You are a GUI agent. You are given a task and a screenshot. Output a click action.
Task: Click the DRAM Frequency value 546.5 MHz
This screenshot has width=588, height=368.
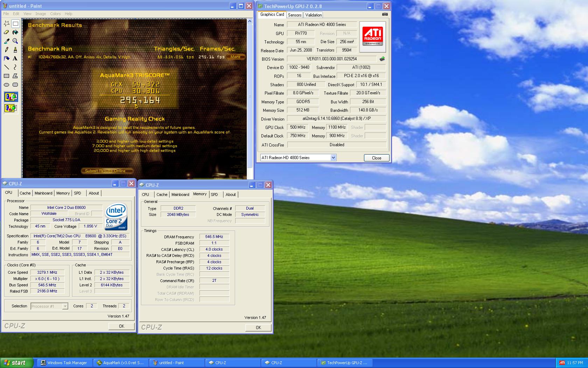[x=214, y=237]
